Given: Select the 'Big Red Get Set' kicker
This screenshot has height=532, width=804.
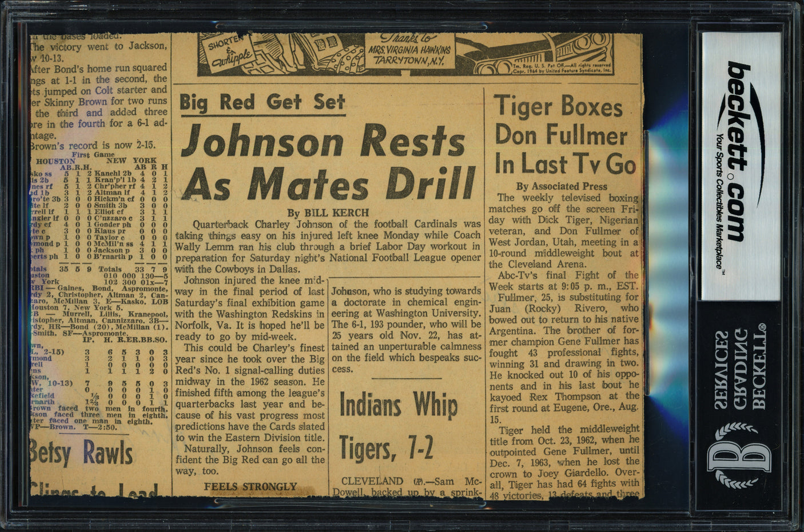Looking at the screenshot, I should [x=262, y=102].
